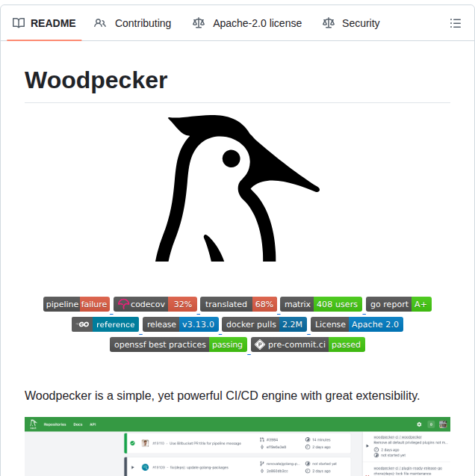Click the go report A+ badge
The width and height of the screenshot is (475, 476).
tap(399, 304)
